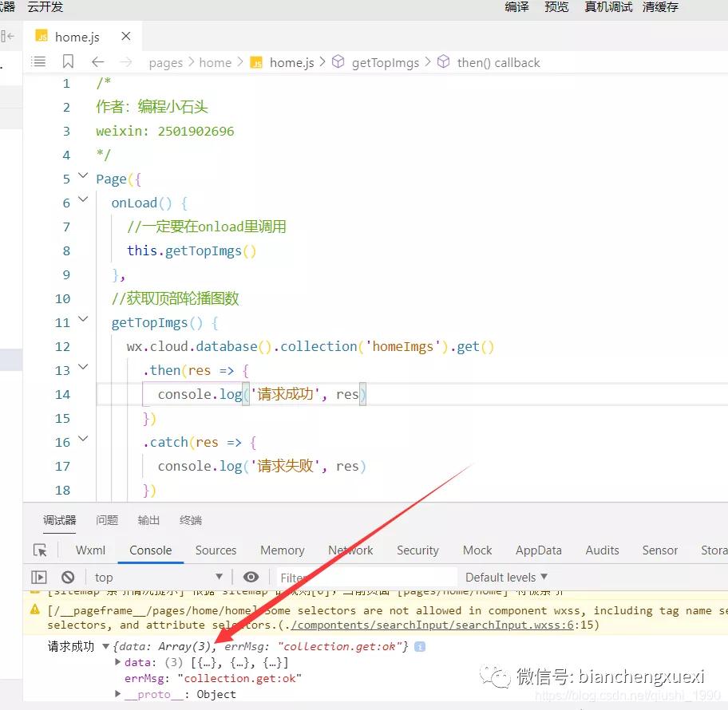Show the console sidebar panel icon
The height and width of the screenshot is (710, 728).
tap(39, 577)
